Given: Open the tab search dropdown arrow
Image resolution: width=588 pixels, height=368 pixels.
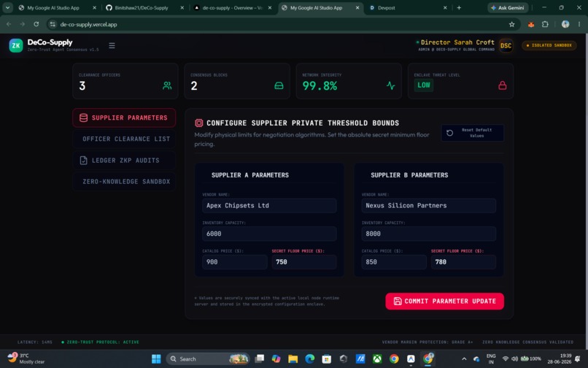Looking at the screenshot, I should pyautogui.click(x=7, y=7).
